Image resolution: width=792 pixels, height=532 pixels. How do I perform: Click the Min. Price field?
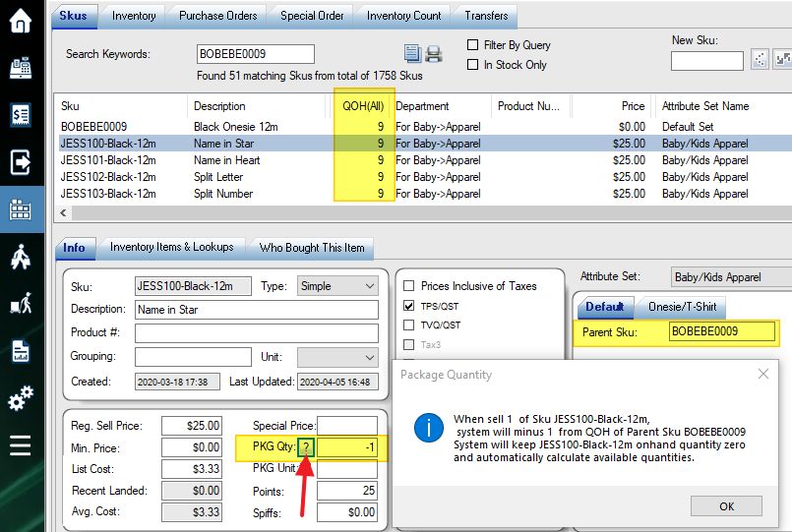(192, 447)
